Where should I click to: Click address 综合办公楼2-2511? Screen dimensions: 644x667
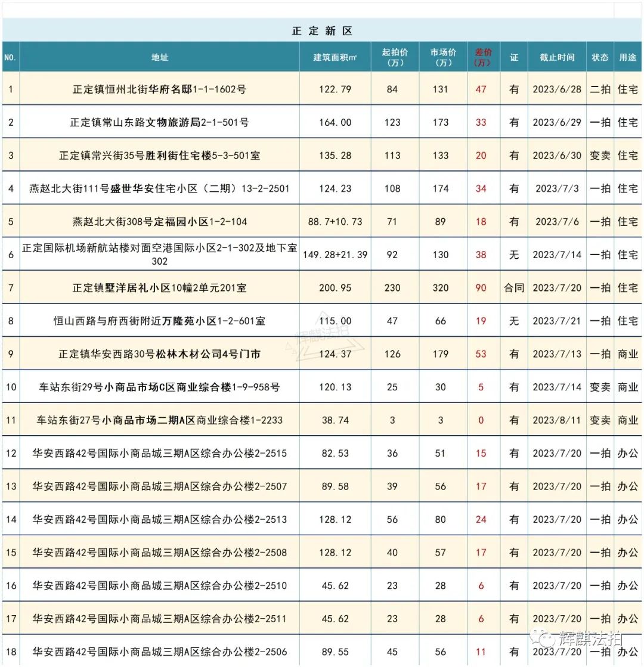click(x=159, y=619)
